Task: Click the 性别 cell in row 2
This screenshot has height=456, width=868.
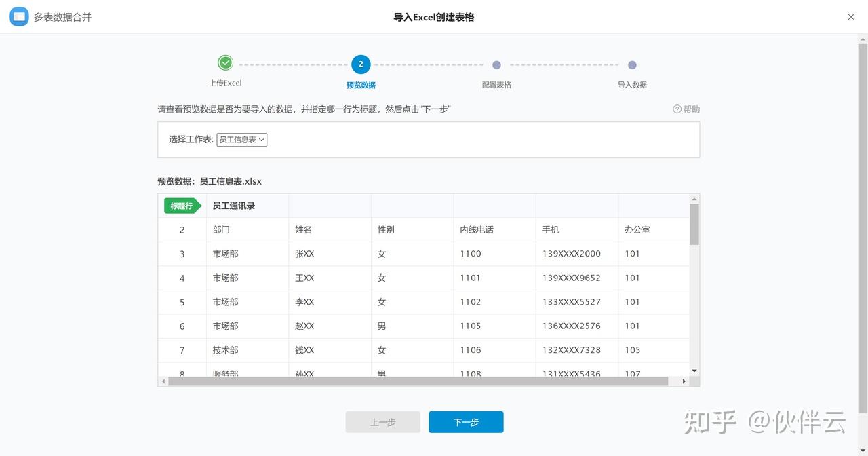Action: pyautogui.click(x=412, y=230)
